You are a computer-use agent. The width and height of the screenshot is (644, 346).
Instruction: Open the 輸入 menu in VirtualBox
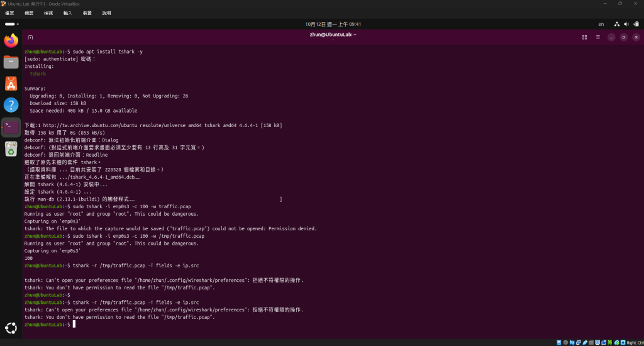pos(68,13)
